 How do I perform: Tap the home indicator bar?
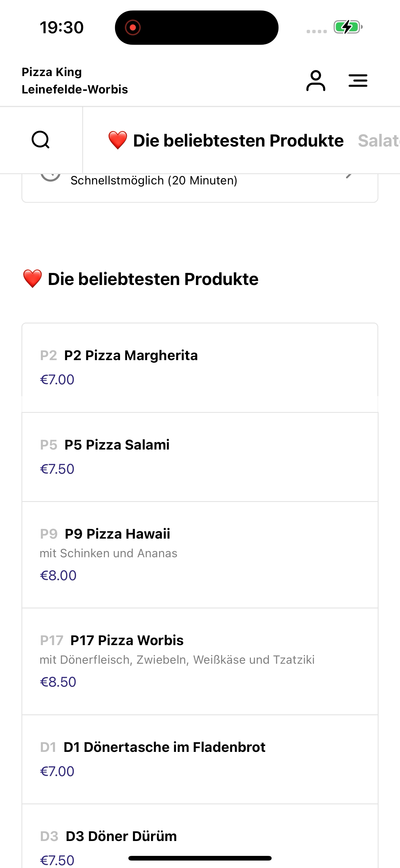[200, 858]
